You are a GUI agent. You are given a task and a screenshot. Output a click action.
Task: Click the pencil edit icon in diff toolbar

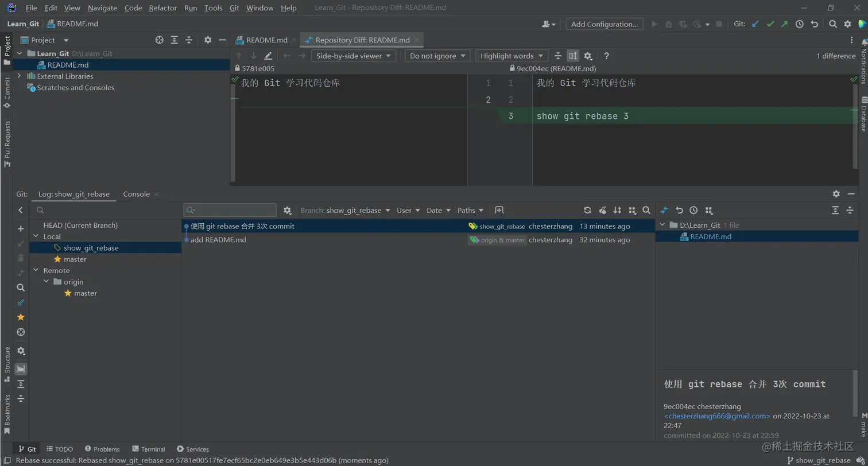coord(268,56)
